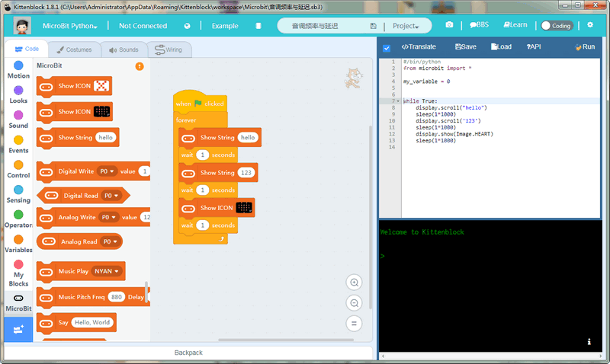Click the Translate button in the code panel

click(x=419, y=46)
